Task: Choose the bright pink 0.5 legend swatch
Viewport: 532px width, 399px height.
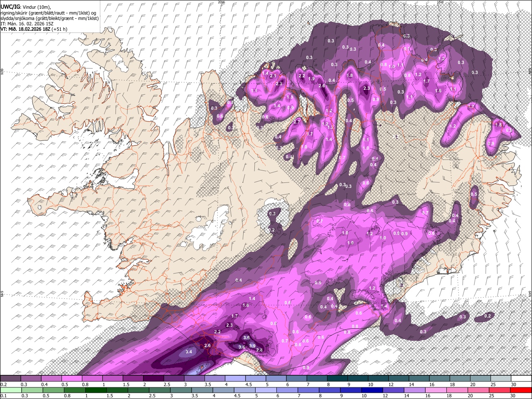Action: [x=71, y=378]
